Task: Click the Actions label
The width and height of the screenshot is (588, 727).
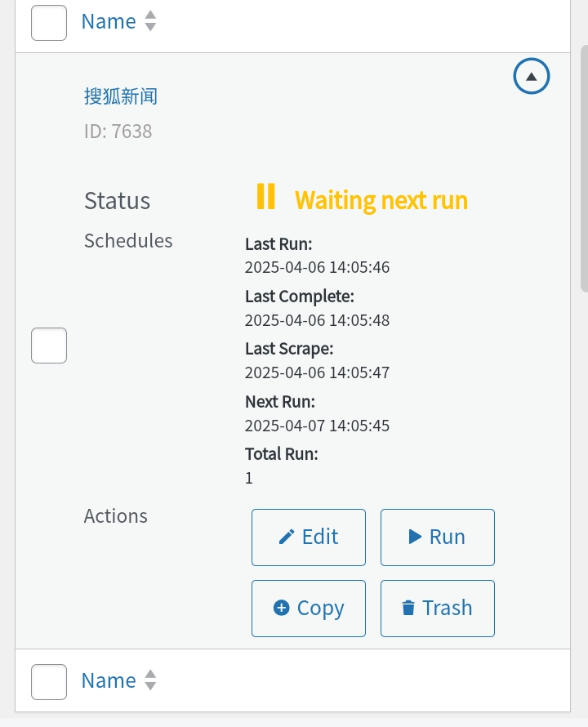Action: [x=115, y=515]
